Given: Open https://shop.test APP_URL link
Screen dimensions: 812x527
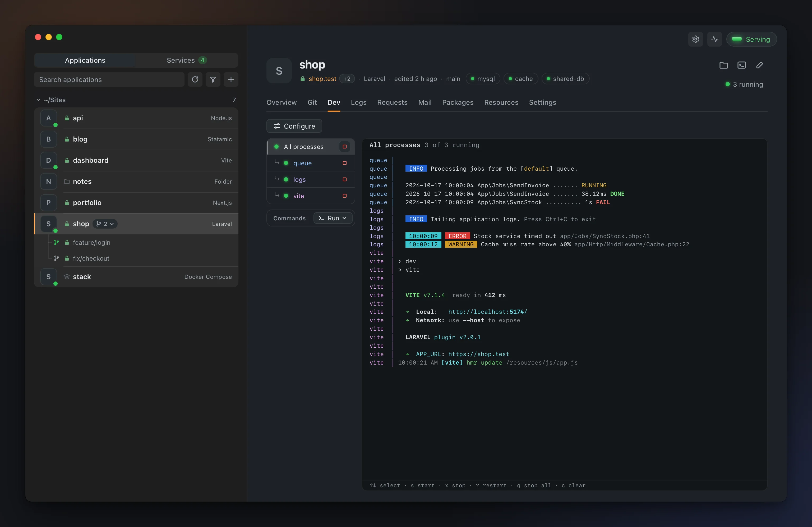Looking at the screenshot, I should pyautogui.click(x=479, y=354).
